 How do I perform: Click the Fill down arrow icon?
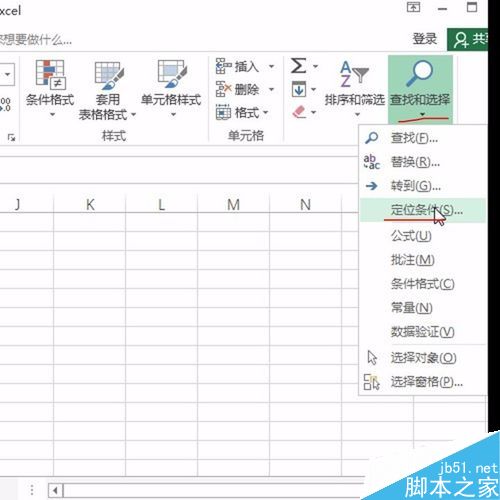click(299, 89)
